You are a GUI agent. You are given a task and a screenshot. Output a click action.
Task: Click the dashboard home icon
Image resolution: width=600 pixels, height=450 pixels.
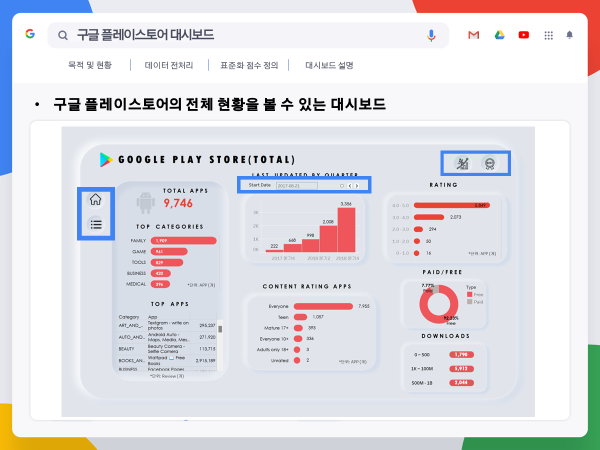click(95, 199)
